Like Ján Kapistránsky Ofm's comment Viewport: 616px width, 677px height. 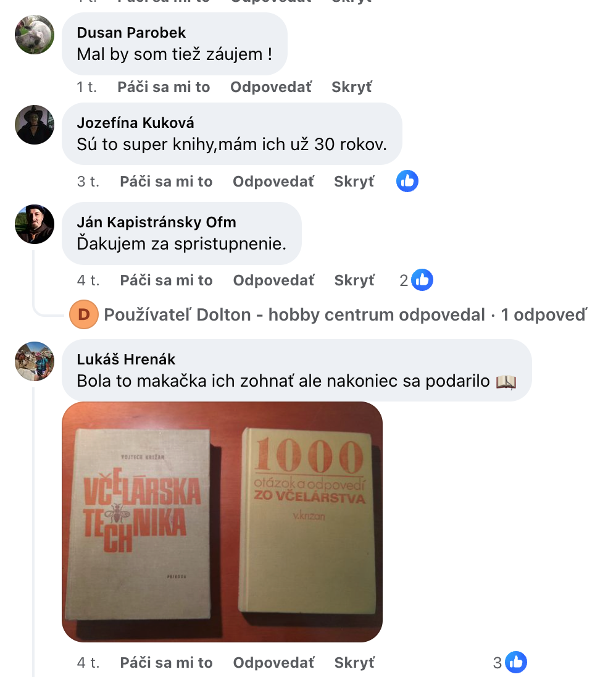point(166,280)
